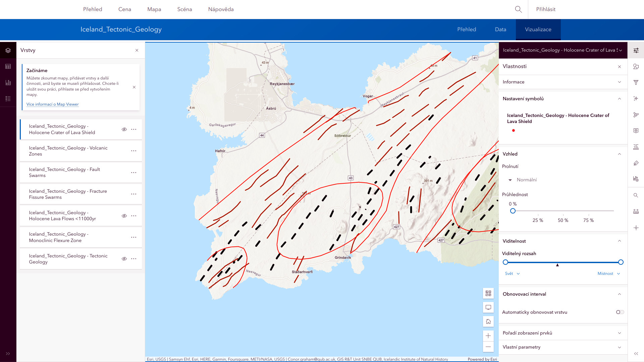Open the Tables icon in left sidebar
Viewport: 644px width, 362px height.
[x=8, y=66]
